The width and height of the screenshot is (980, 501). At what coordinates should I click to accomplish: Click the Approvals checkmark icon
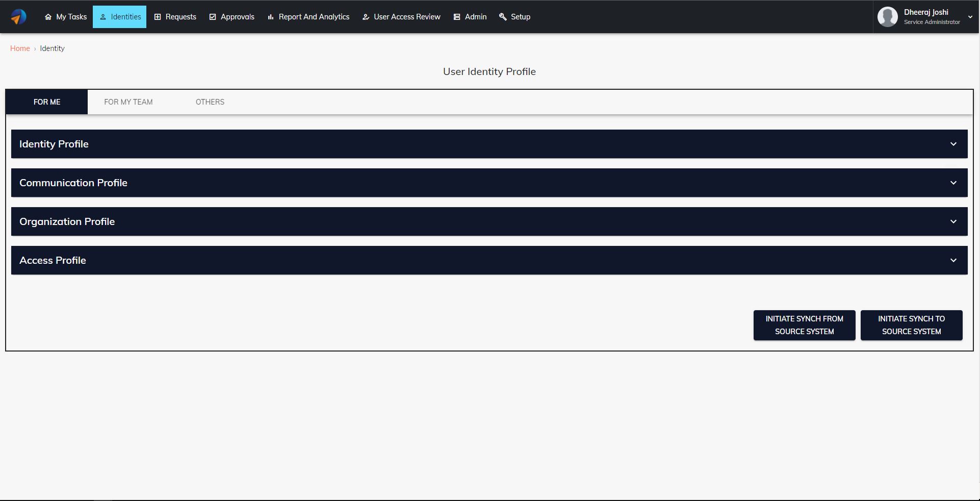(213, 16)
